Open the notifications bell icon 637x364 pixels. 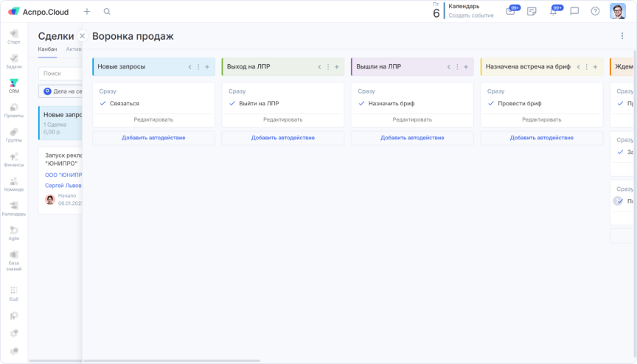[553, 12]
